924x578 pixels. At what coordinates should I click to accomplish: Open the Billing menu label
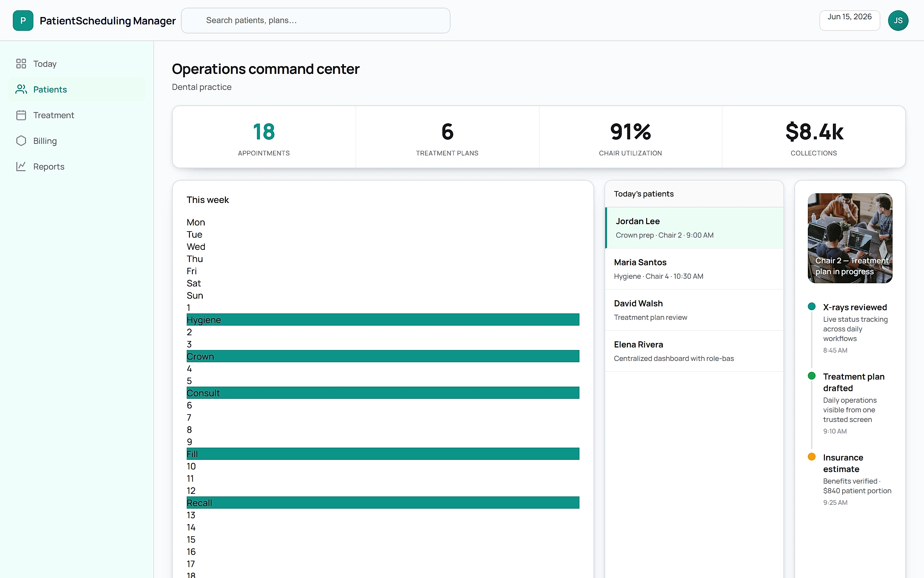(x=45, y=141)
